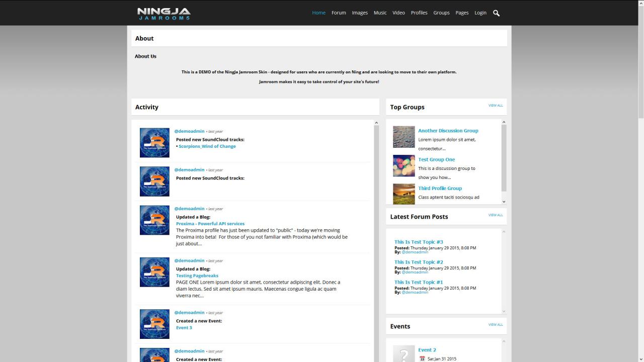The height and width of the screenshot is (362, 644).
Task: Open the Profiles menu item
Action: (419, 13)
